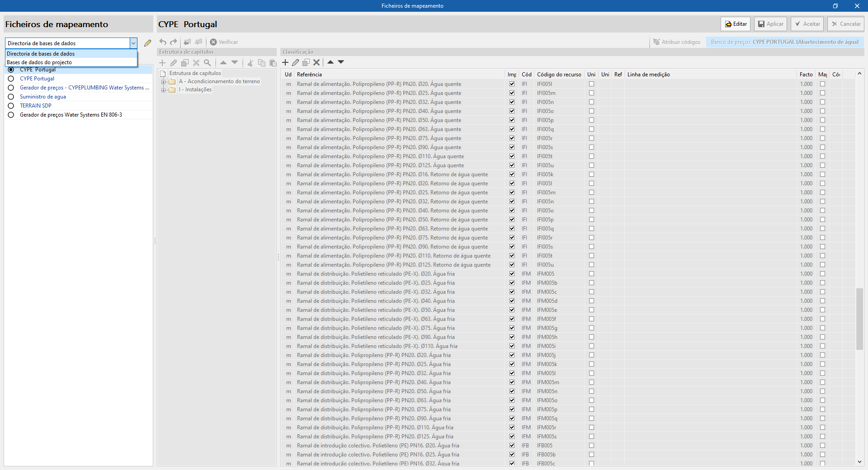Delete the chapter using the Estrutura de capítulos X icon

196,63
